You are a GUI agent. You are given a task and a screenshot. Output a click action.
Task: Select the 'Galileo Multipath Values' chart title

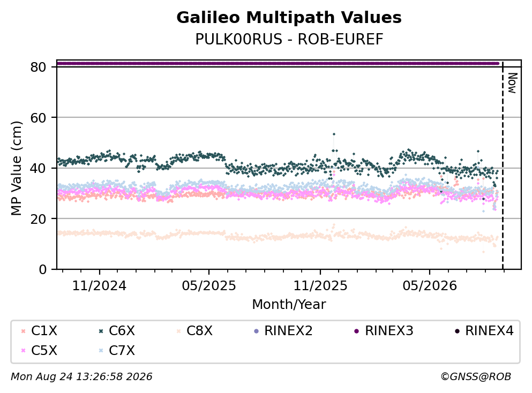tap(289, 18)
